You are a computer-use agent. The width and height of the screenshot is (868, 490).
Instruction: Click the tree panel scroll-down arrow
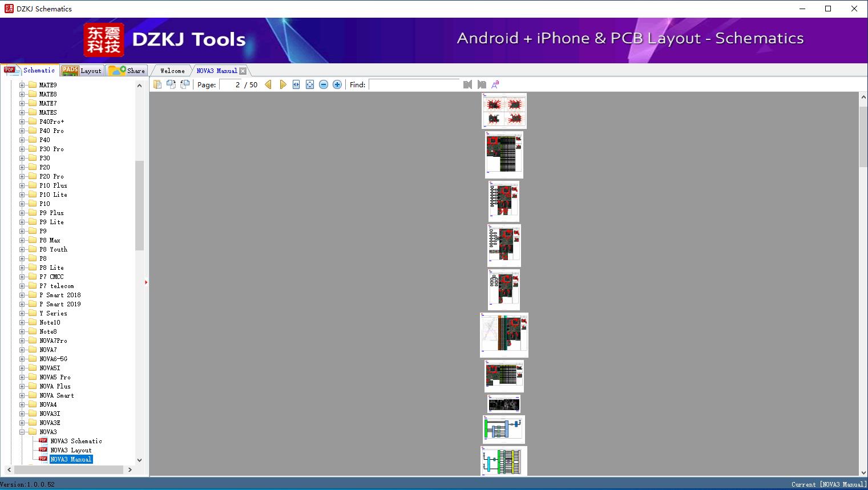[139, 460]
